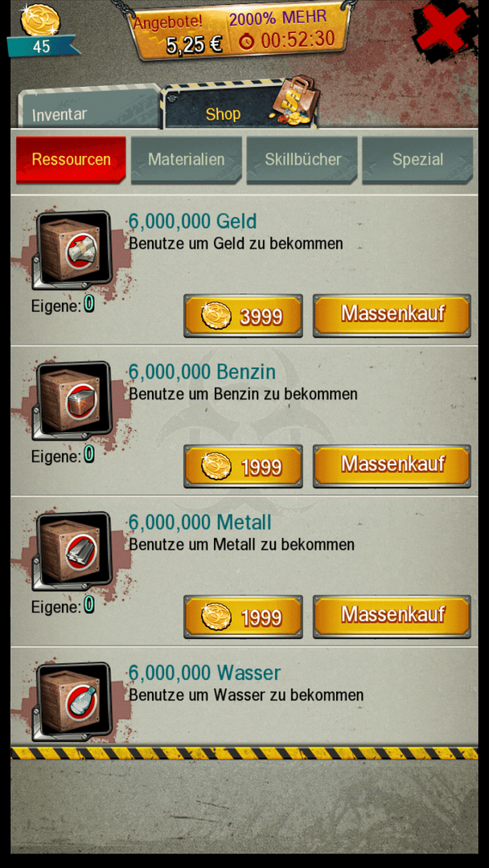Screen dimensions: 489x868
Task: Open the Spezial category
Action: point(417,159)
